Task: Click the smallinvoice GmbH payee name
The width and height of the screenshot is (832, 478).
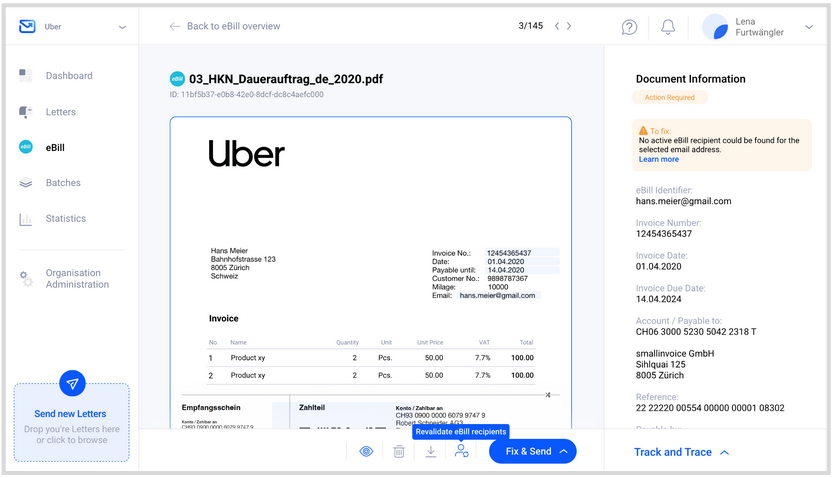Action: pyautogui.click(x=675, y=353)
